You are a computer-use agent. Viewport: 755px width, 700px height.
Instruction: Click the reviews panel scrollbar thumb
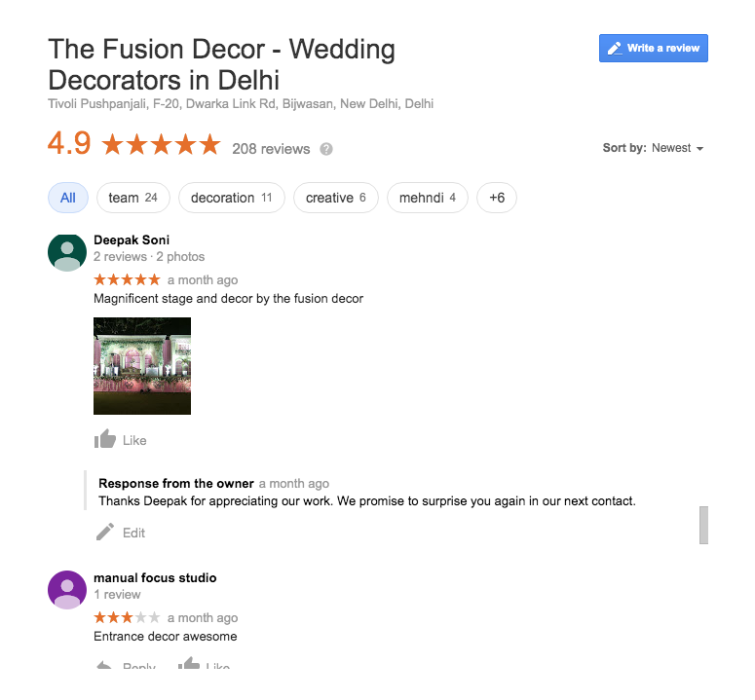[x=703, y=525]
